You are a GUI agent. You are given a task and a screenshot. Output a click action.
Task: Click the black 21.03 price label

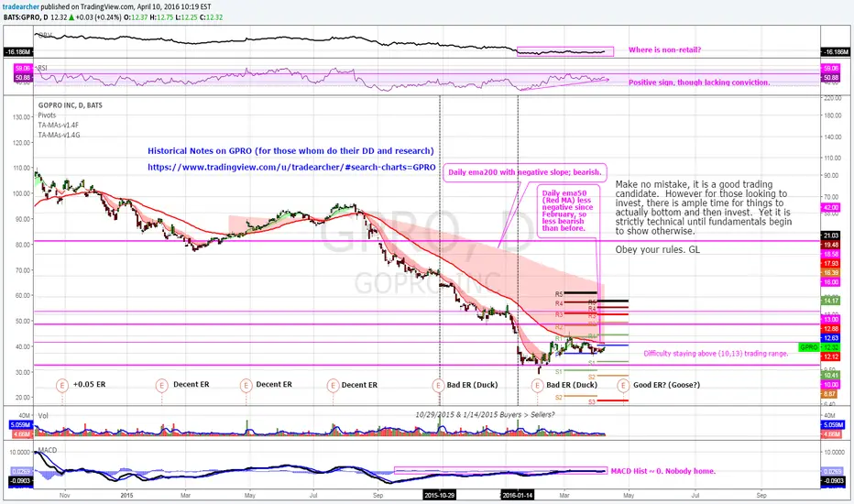(830, 236)
